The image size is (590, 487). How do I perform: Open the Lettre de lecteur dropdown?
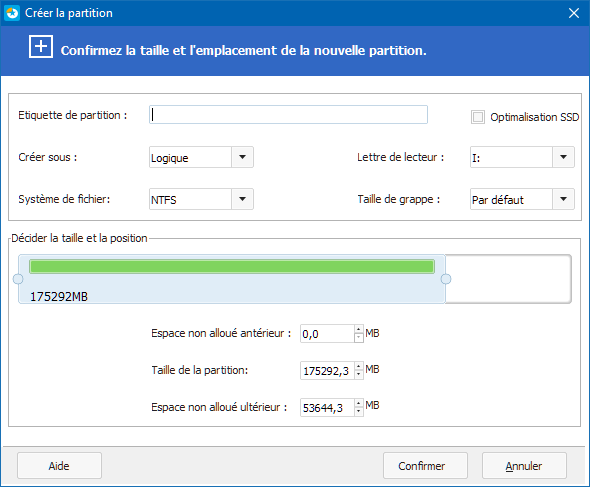coord(563,157)
